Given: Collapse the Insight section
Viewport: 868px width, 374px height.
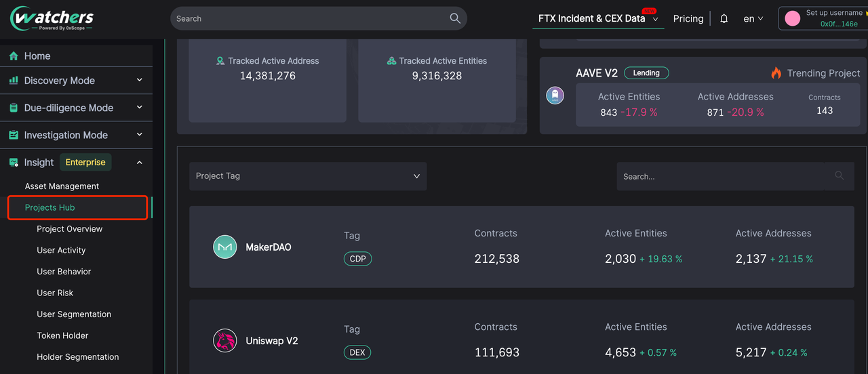Looking at the screenshot, I should click(x=139, y=163).
